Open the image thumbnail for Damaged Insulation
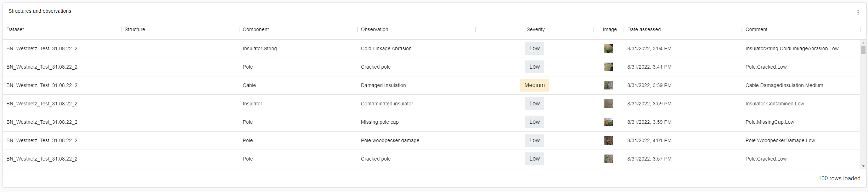Image resolution: width=868 pixels, height=192 pixels. pyautogui.click(x=608, y=85)
